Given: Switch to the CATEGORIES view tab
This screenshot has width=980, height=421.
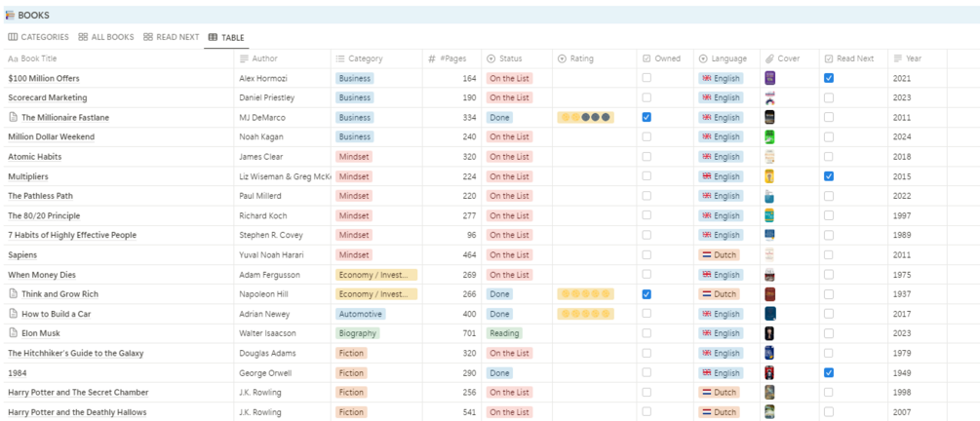Looking at the screenshot, I should click(38, 37).
